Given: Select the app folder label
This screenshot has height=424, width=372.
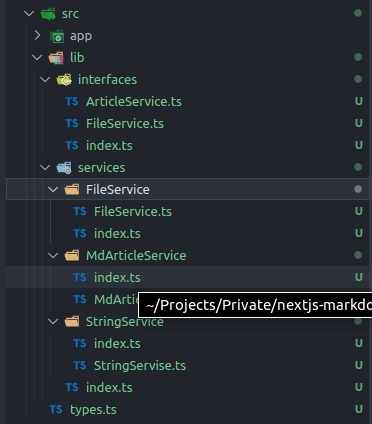Looking at the screenshot, I should [81, 36].
